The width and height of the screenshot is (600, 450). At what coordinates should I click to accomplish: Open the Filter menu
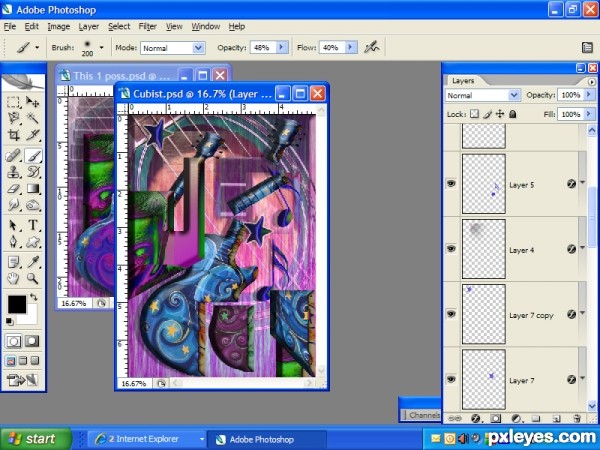[x=148, y=26]
